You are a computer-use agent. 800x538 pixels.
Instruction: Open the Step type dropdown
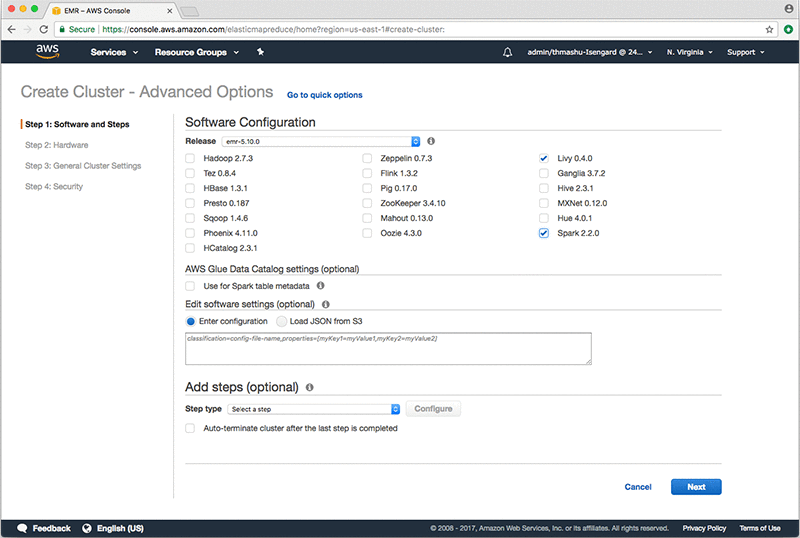(314, 409)
